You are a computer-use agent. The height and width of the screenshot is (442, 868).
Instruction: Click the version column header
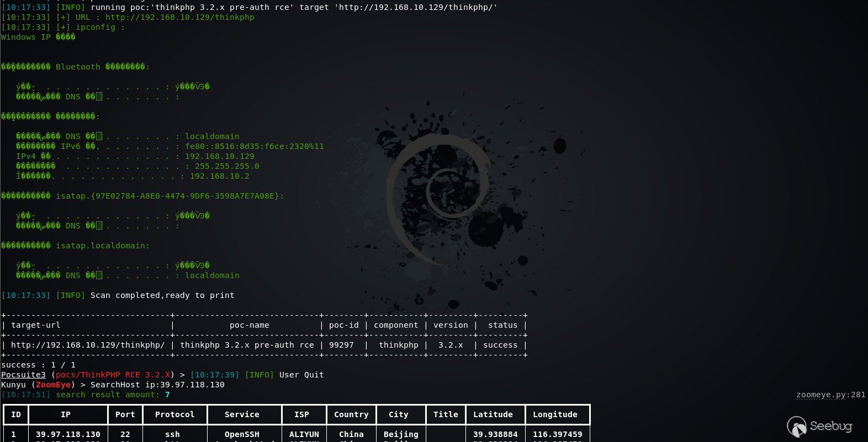pos(451,325)
